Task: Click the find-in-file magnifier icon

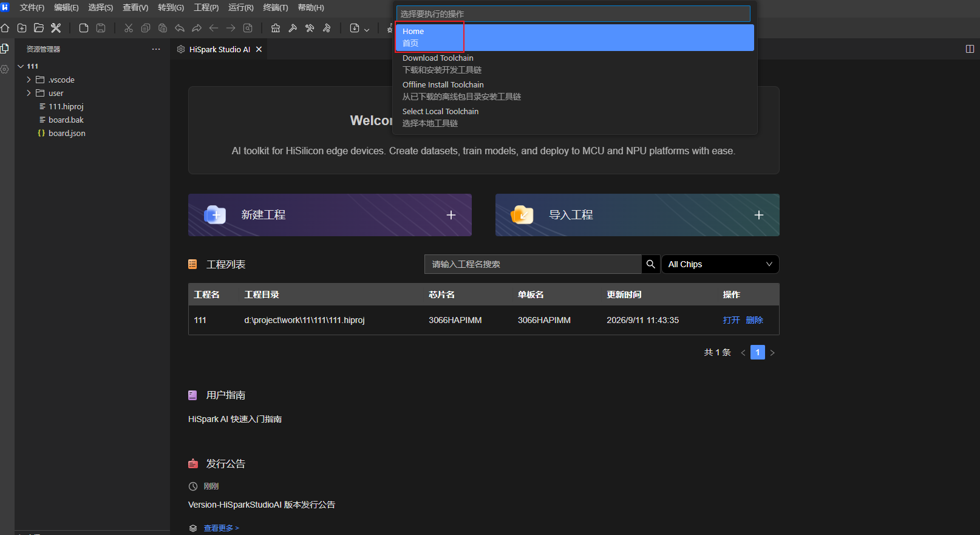Action: (248, 28)
